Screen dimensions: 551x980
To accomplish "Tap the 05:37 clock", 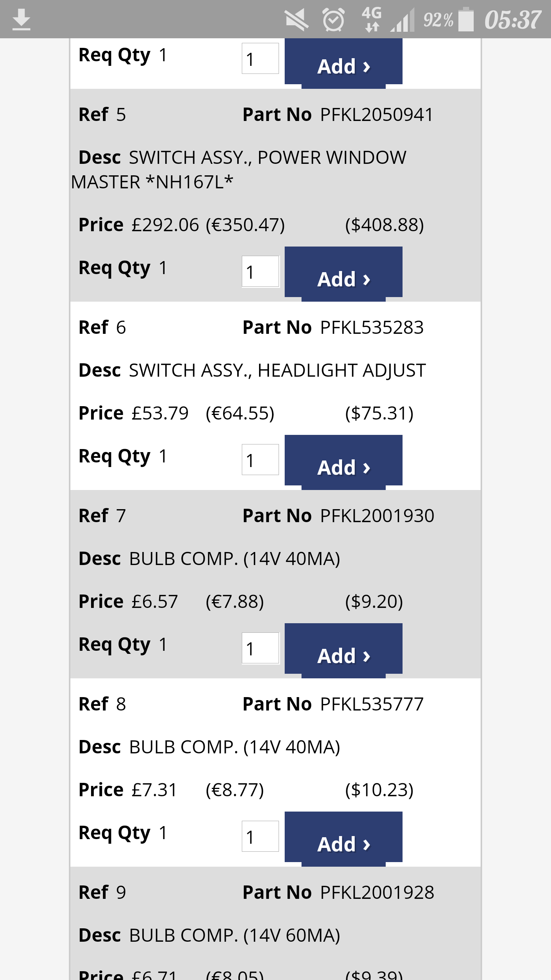I will 513,20.
